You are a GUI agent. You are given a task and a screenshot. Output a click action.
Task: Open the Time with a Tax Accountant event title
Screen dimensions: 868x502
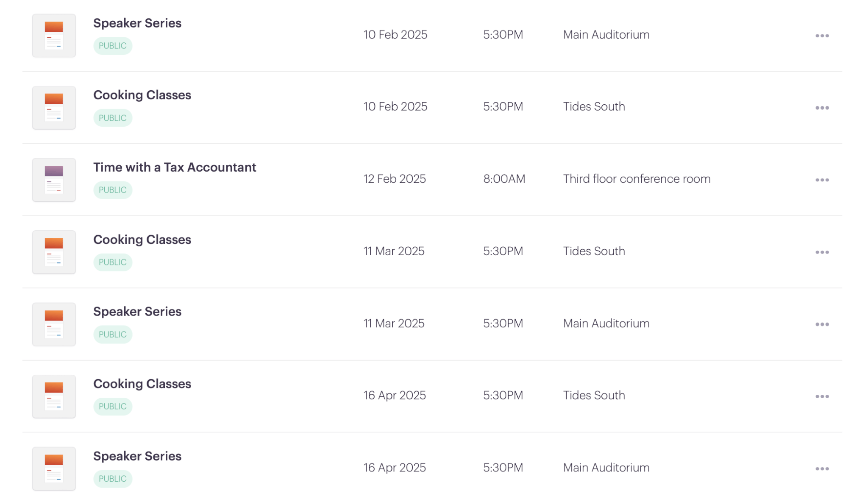pos(175,167)
